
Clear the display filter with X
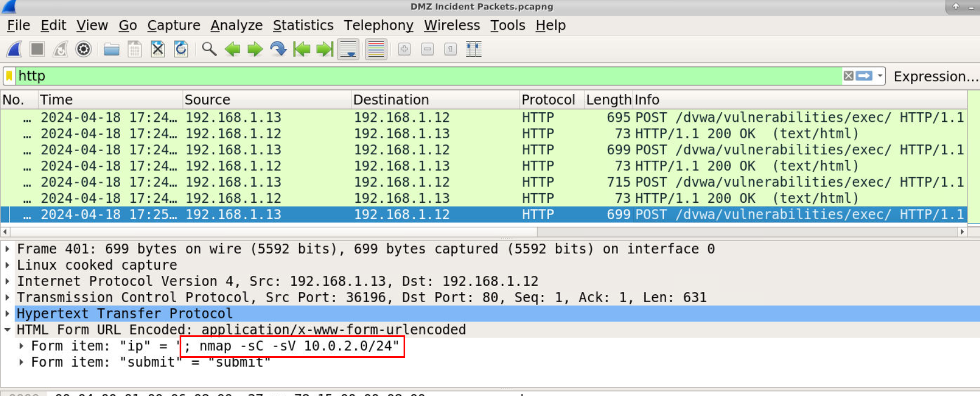[849, 76]
